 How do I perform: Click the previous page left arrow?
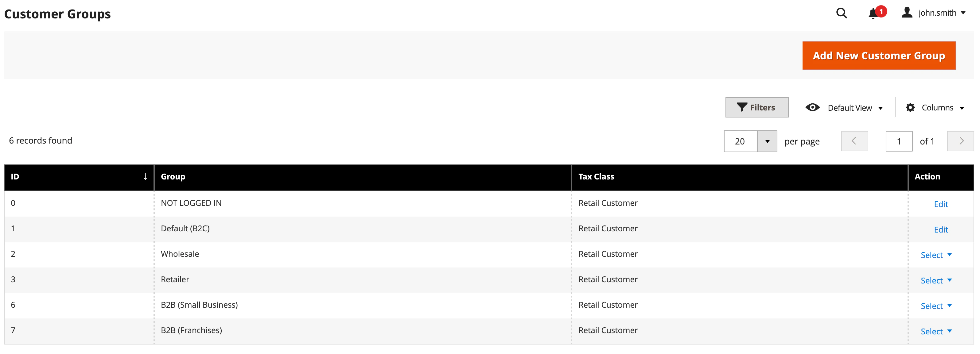tap(854, 141)
